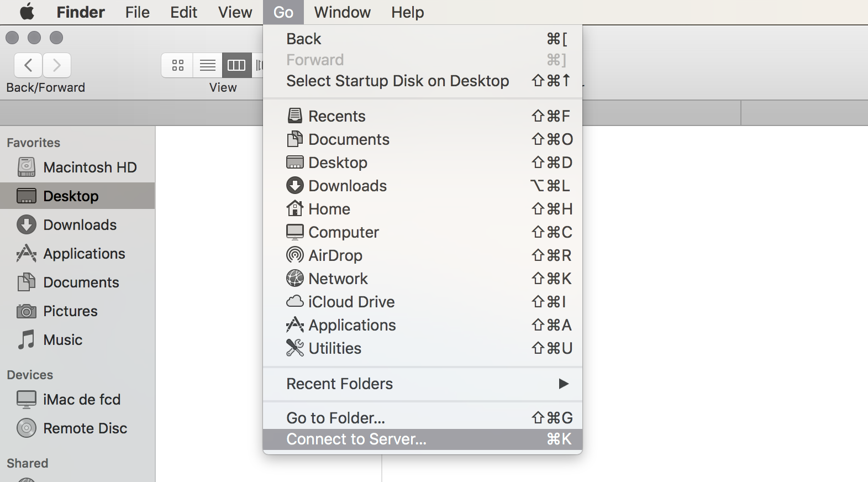
Task: Select Downloads label in Go menu
Action: click(x=348, y=186)
